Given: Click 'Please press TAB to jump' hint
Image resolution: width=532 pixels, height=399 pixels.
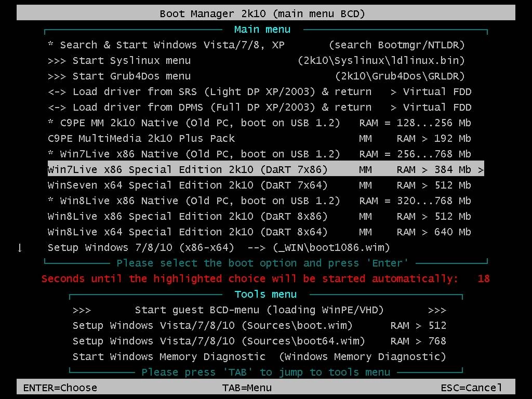Looking at the screenshot, I should pyautogui.click(x=265, y=372).
